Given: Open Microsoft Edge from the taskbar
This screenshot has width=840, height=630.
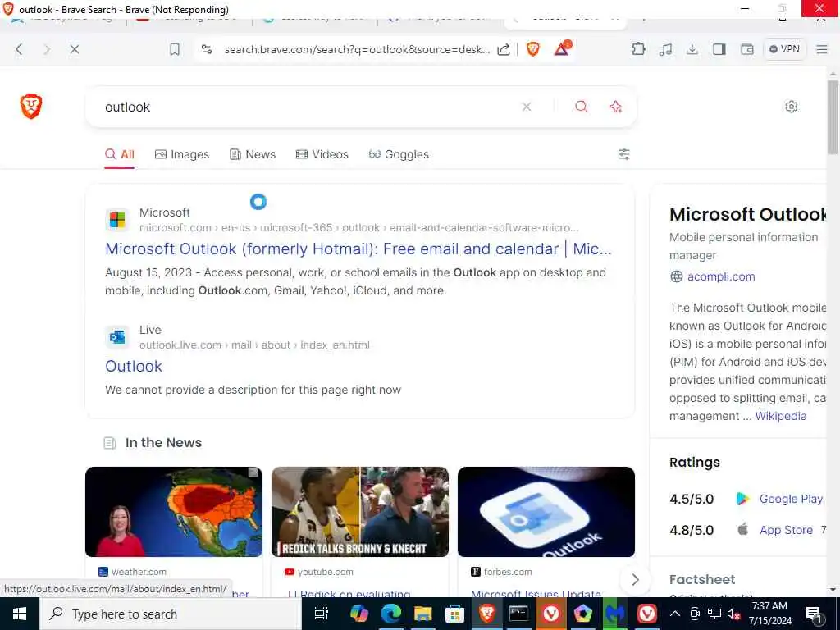Looking at the screenshot, I should [391, 614].
